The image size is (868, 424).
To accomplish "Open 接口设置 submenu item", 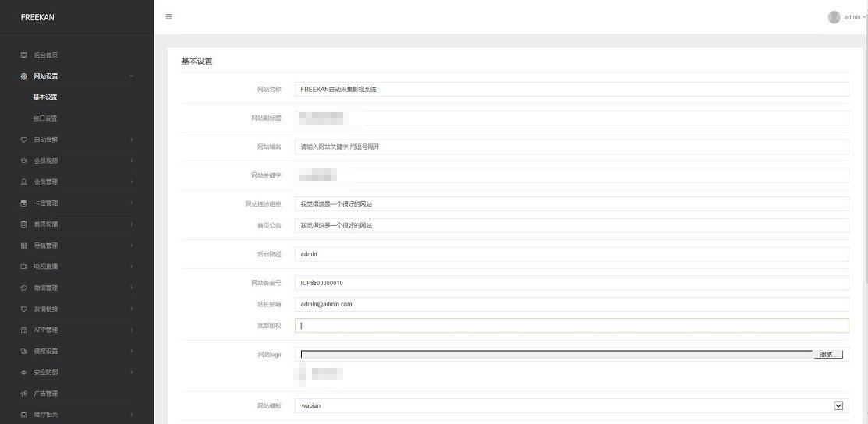I will coord(45,118).
